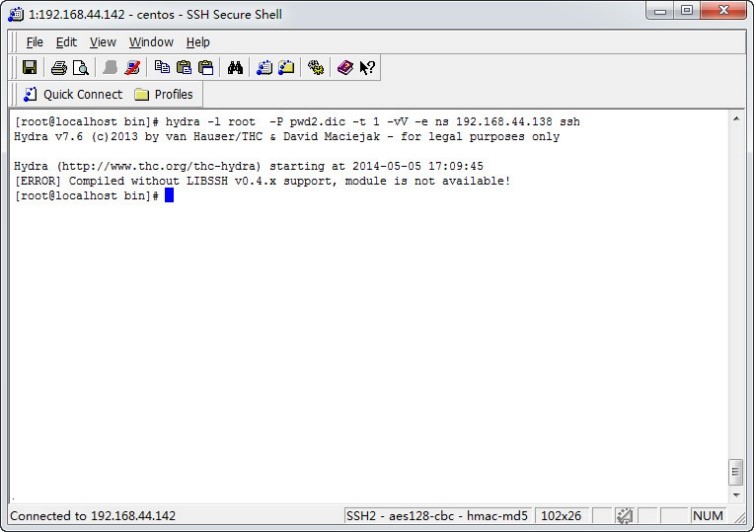754x532 pixels.
Task: Click the Find binoculars icon
Action: (235, 67)
